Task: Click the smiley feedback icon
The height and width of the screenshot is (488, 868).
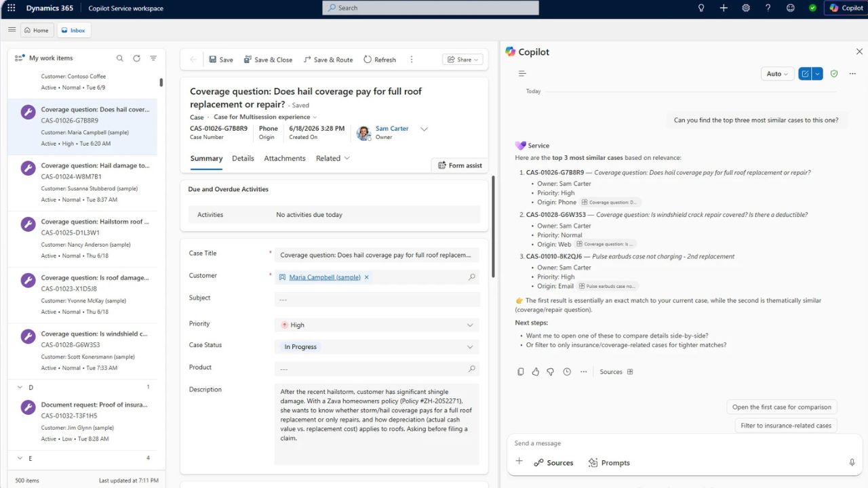Action: click(x=791, y=8)
